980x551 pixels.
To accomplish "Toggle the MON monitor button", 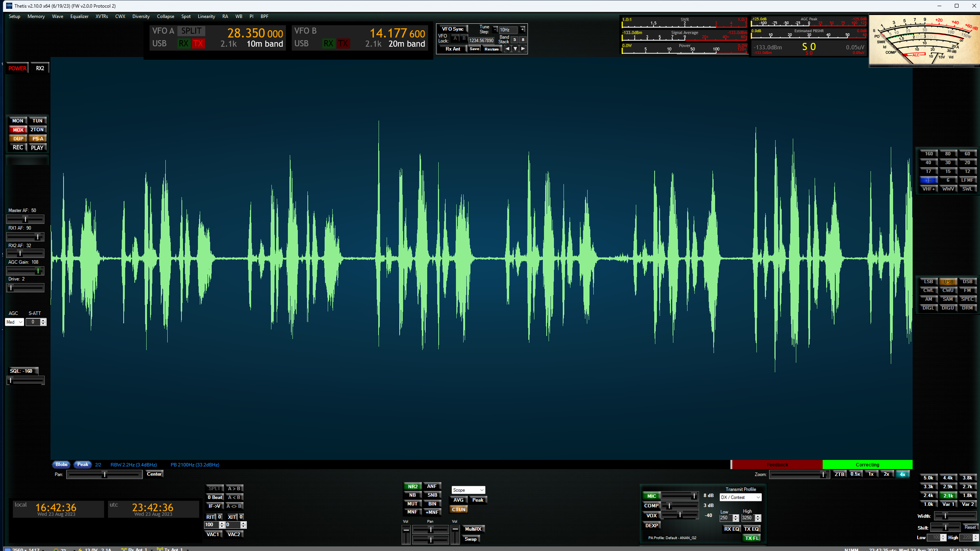I will coord(18,121).
